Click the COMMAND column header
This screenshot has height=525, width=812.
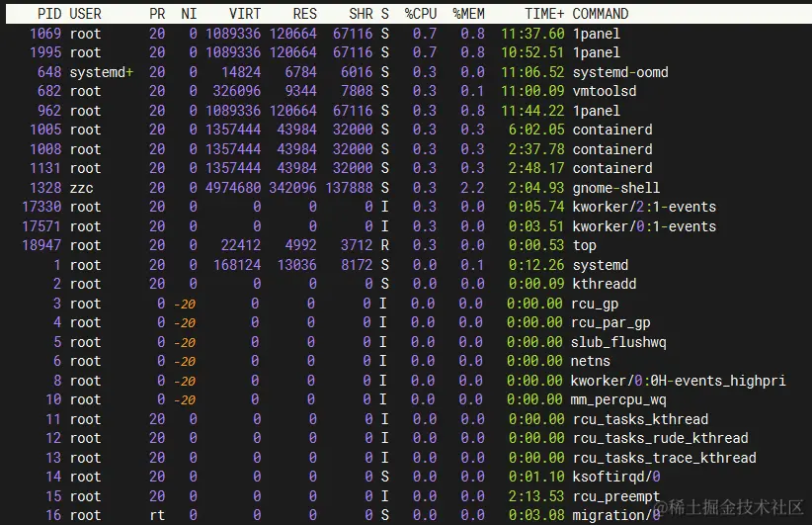tap(601, 14)
